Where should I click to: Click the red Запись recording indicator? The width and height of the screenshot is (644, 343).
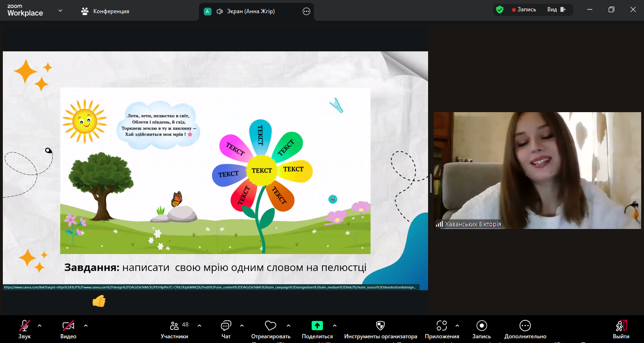point(524,9)
